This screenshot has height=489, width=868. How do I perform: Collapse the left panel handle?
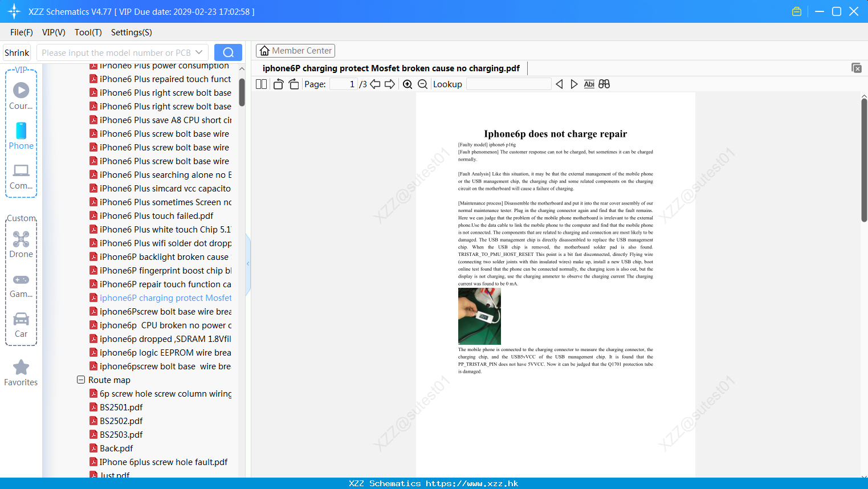[248, 264]
